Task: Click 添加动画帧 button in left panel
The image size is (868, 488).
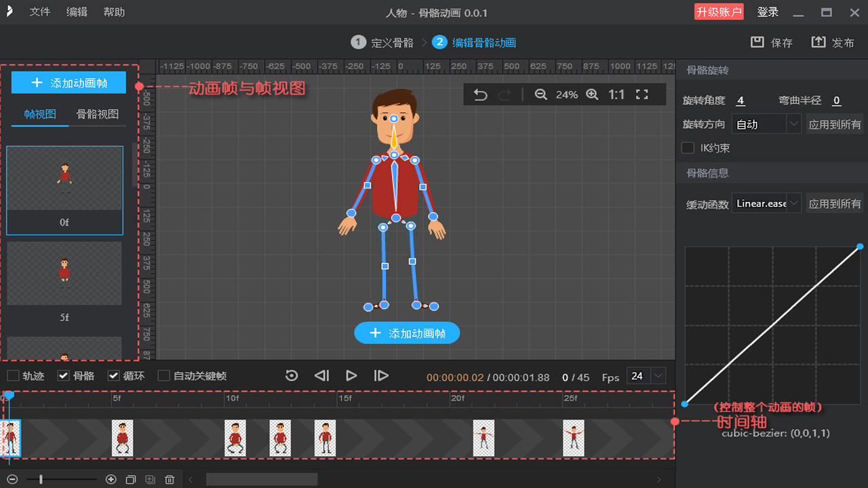Action: (68, 83)
